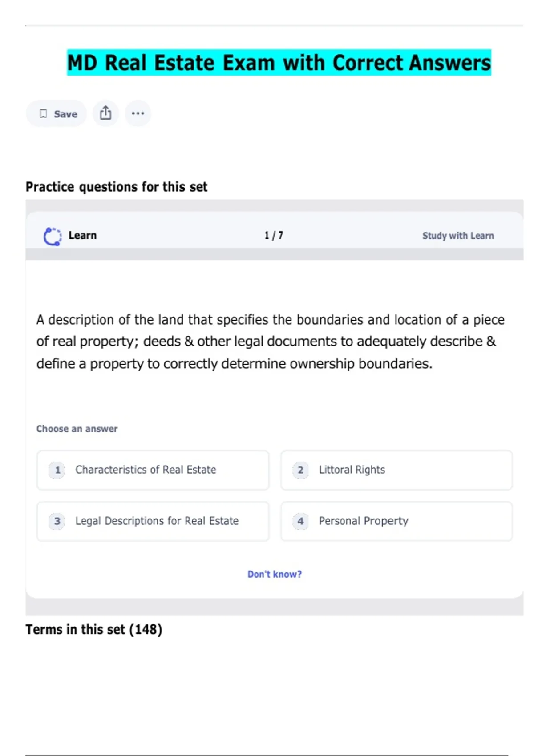Save this study set
The height and width of the screenshot is (756, 534).
coord(57,114)
